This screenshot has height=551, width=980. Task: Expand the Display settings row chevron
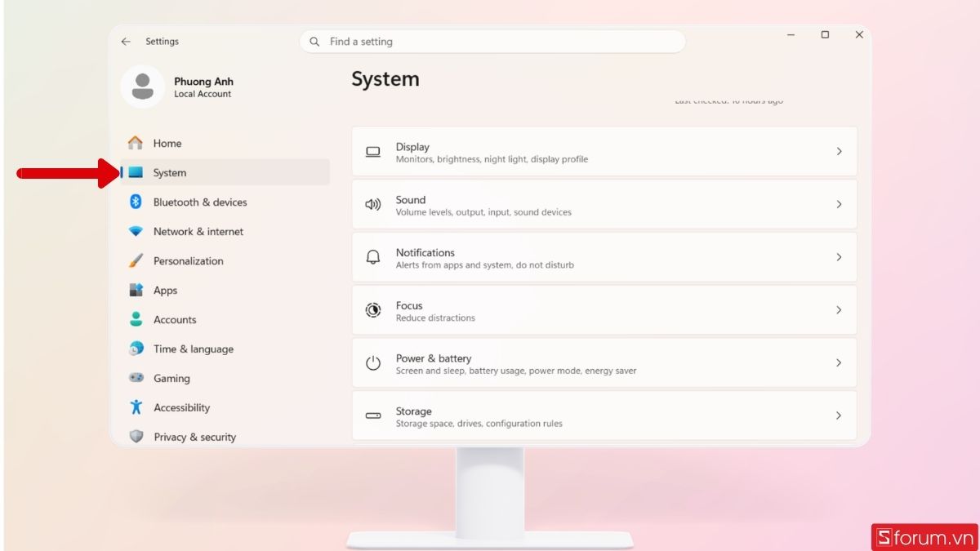point(839,151)
